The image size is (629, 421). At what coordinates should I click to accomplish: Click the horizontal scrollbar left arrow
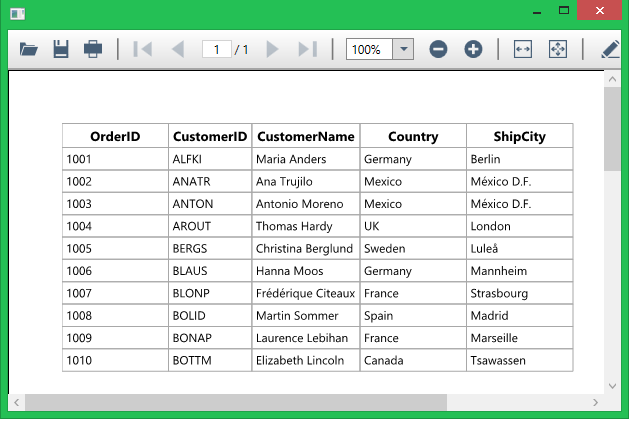click(x=16, y=402)
